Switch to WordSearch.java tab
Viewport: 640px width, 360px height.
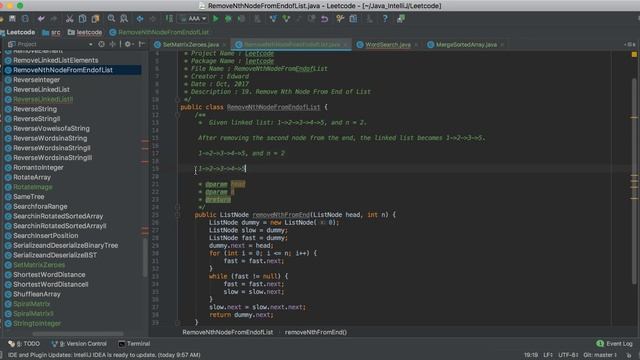coord(387,44)
